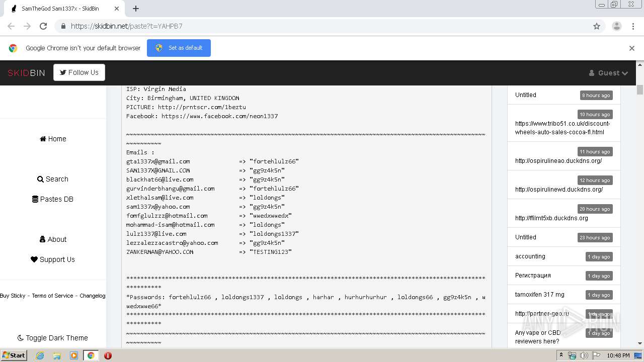Go to Home in sidebar

[x=53, y=139]
